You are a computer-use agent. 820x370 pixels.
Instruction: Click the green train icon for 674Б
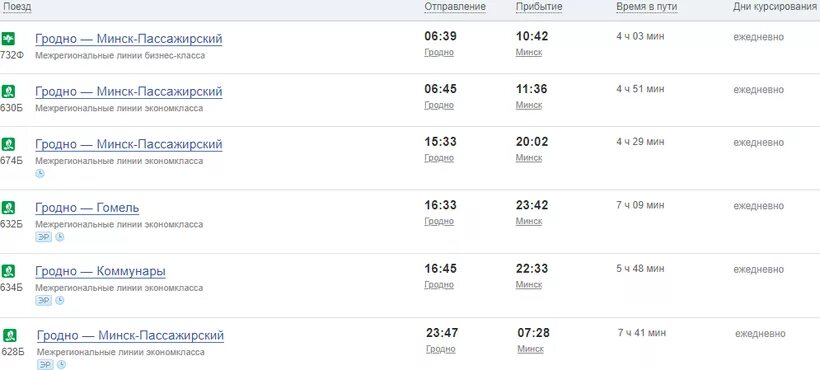click(8, 144)
